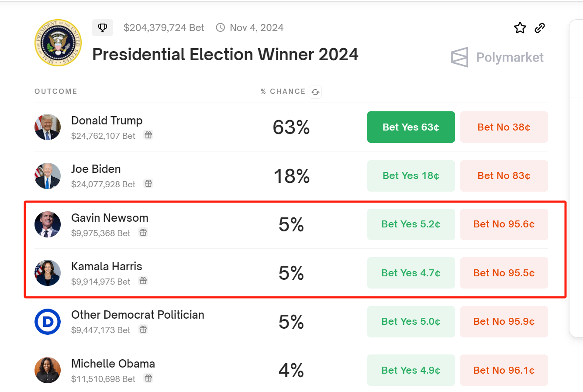583x392 pixels.
Task: Select Bet Yes 5.0¢ for Other Democrat
Action: [x=411, y=322]
